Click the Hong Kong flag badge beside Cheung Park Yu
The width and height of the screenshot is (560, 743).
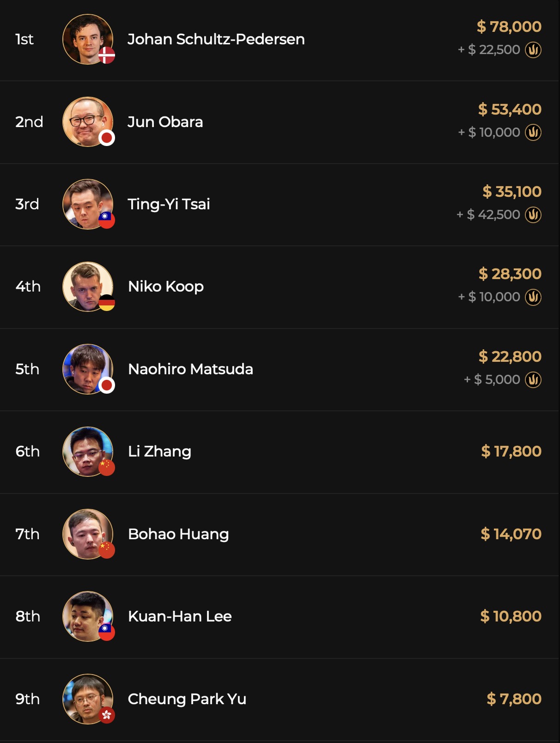click(107, 715)
